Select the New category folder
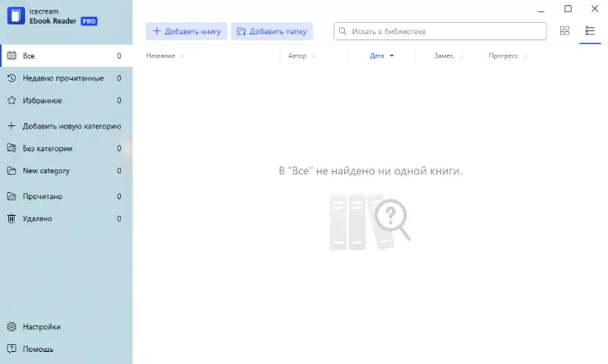The width and height of the screenshot is (608, 364). click(66, 171)
